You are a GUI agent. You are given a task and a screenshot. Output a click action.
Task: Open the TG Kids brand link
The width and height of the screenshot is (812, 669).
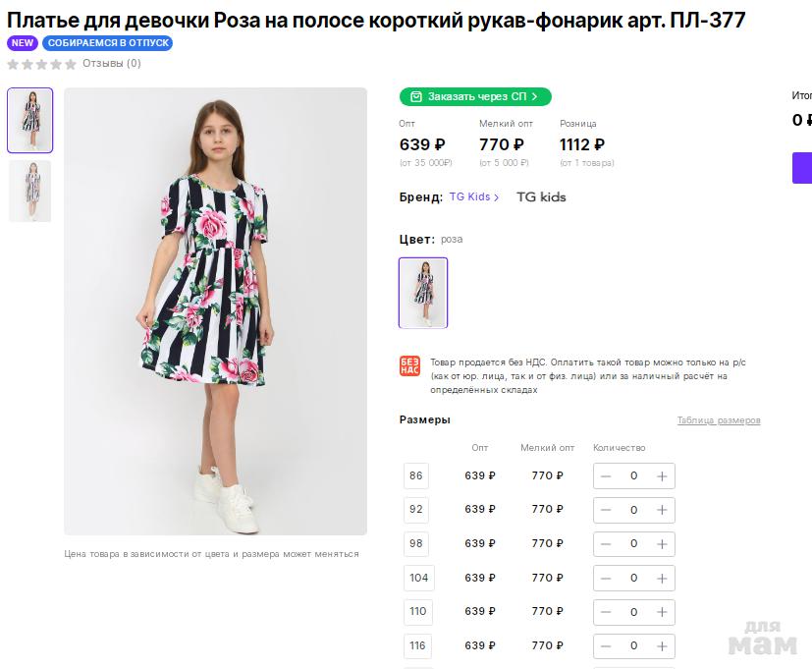[x=474, y=197]
